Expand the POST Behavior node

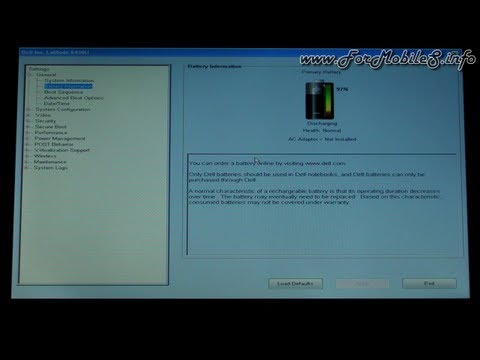coord(28,144)
